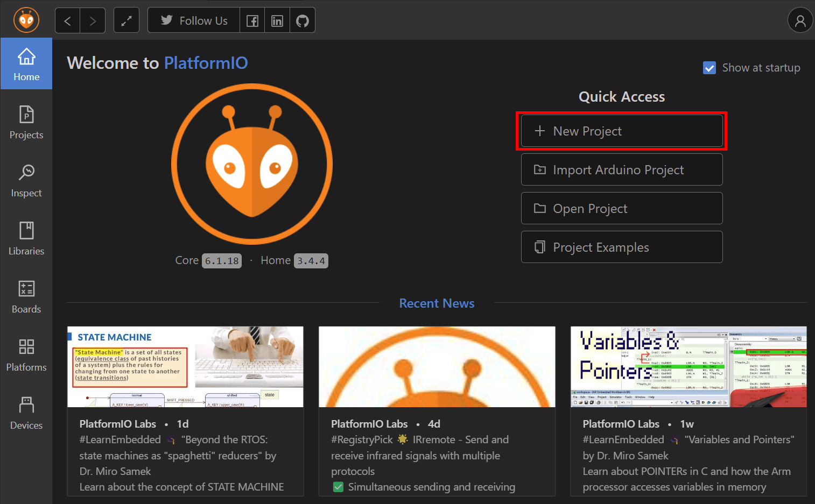Click the Open Project button
The width and height of the screenshot is (815, 504).
pyautogui.click(x=622, y=208)
